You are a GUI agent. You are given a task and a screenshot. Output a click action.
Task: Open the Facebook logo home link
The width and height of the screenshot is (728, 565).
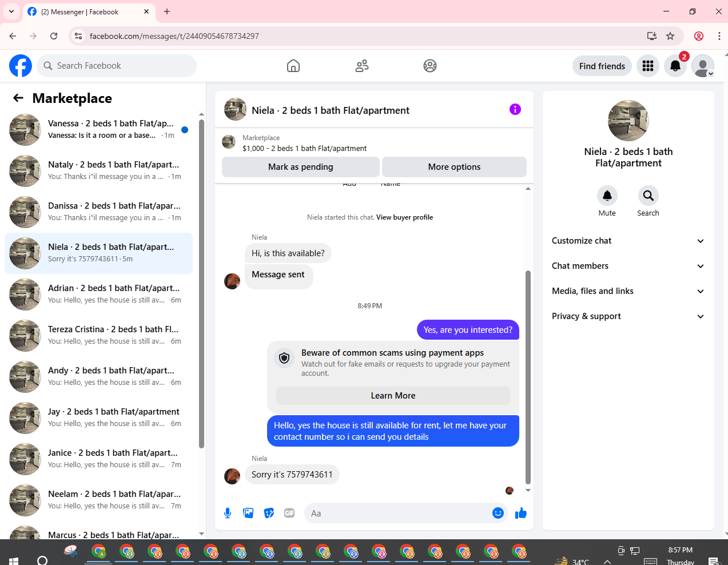21,66
